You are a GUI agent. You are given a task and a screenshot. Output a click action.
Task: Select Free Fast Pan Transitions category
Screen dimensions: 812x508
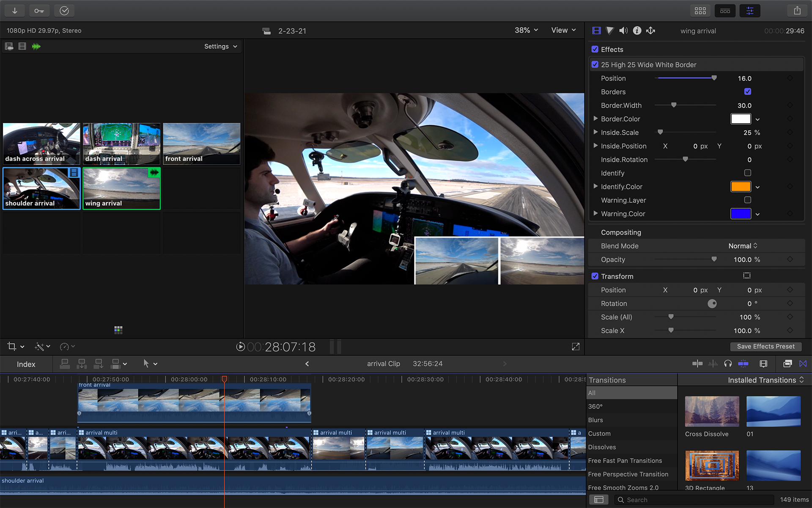coord(632,461)
